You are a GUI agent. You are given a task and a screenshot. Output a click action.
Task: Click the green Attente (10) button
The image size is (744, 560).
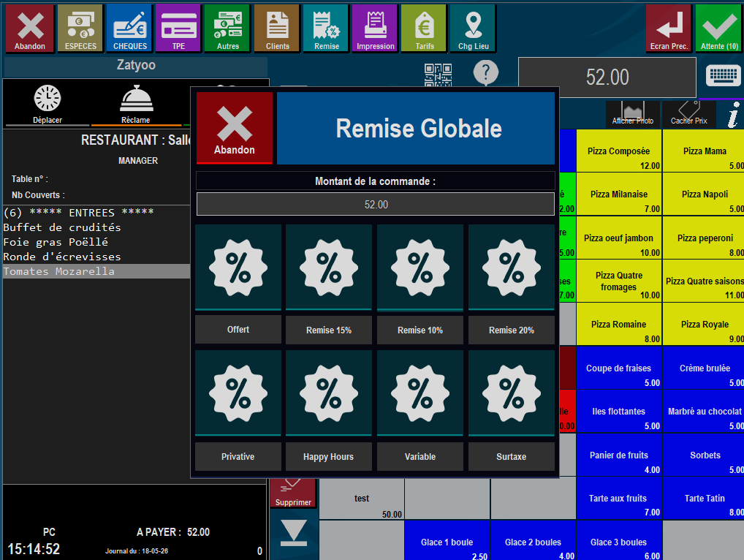pos(719,29)
